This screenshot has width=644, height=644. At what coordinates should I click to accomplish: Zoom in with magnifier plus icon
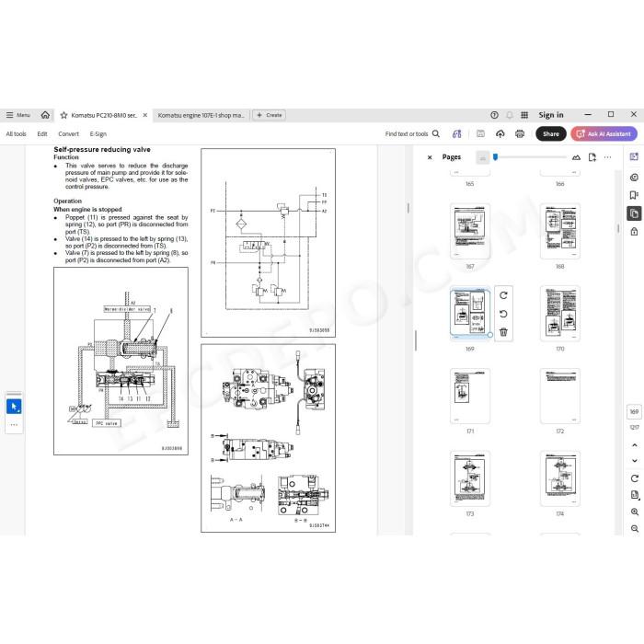[x=634, y=512]
